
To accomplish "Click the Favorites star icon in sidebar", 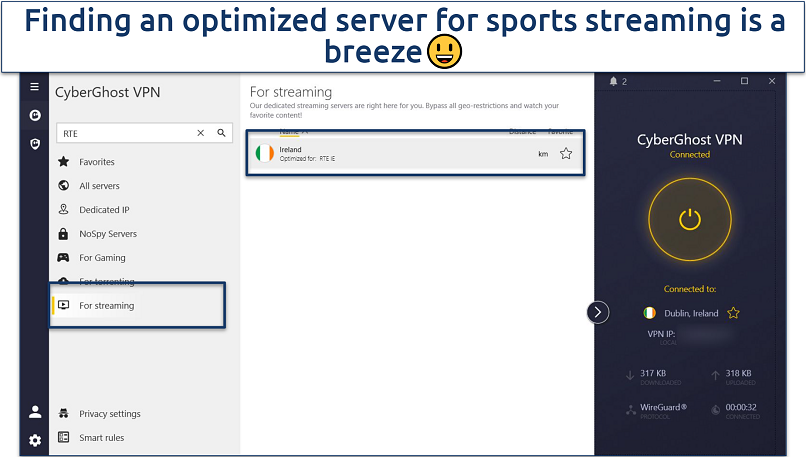I will [x=64, y=161].
